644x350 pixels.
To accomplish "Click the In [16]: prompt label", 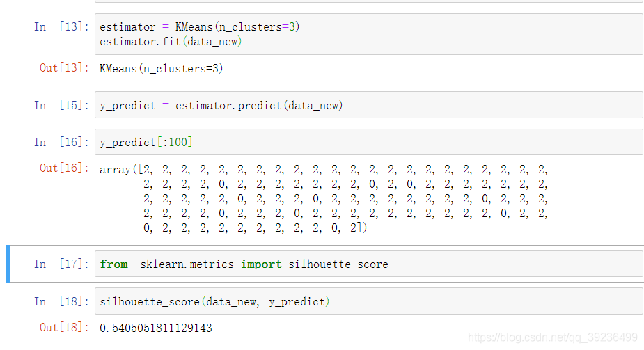I will click(x=61, y=143).
